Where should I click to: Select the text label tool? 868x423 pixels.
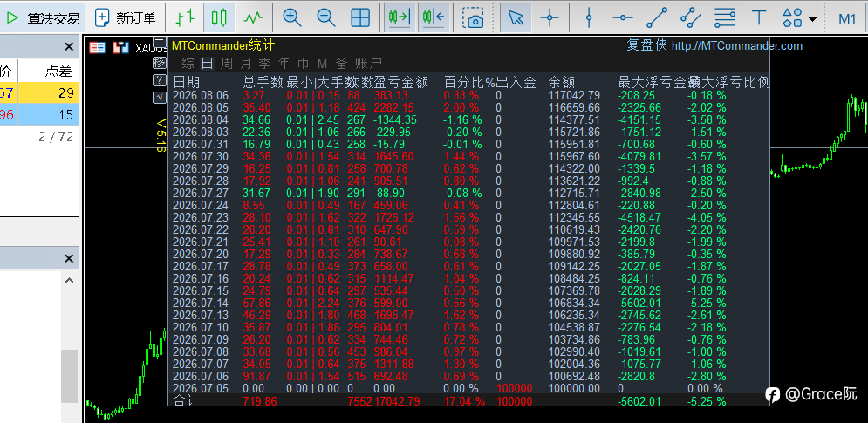pyautogui.click(x=759, y=17)
